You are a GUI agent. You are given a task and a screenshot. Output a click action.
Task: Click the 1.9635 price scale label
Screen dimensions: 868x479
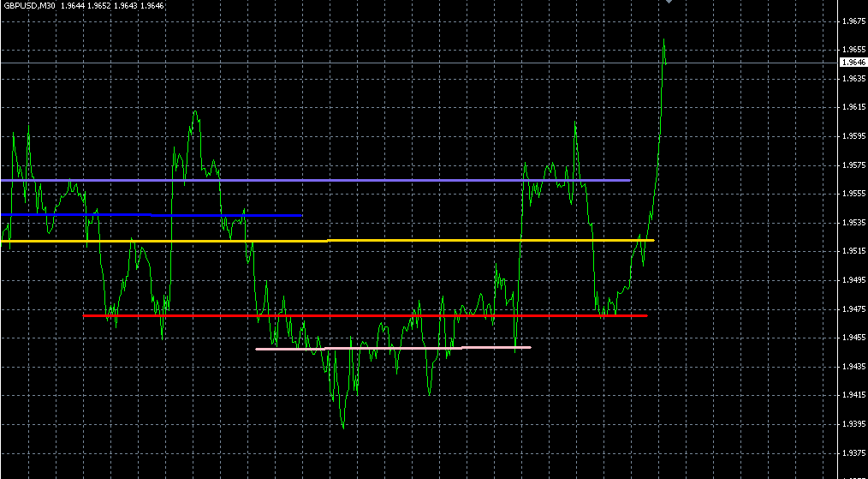point(853,79)
